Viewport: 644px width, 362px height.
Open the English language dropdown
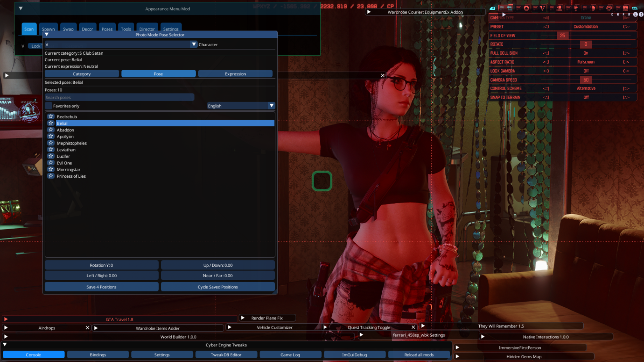[x=241, y=106]
